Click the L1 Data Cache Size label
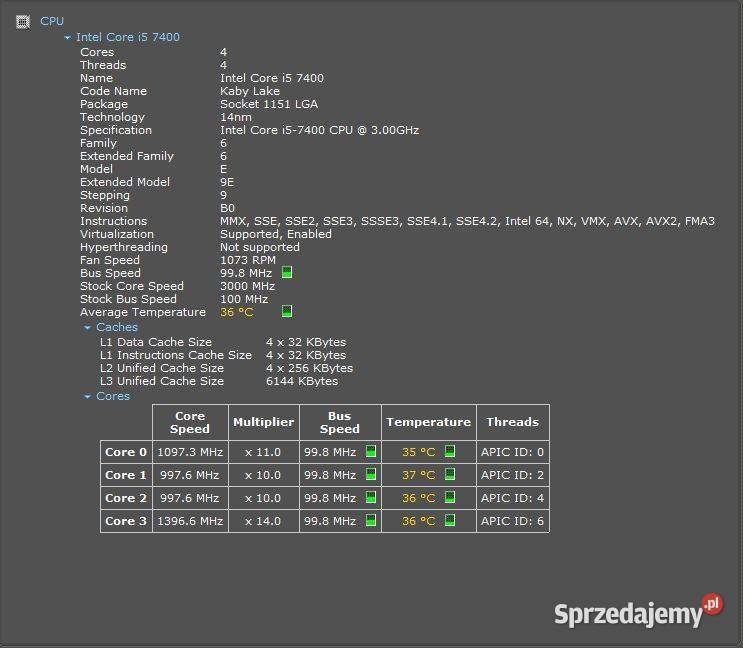743x648 pixels. (156, 342)
